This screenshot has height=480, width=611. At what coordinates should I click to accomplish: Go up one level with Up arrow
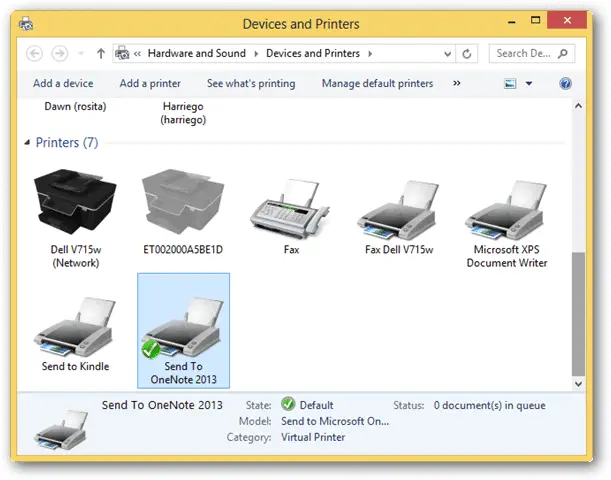tap(101, 53)
